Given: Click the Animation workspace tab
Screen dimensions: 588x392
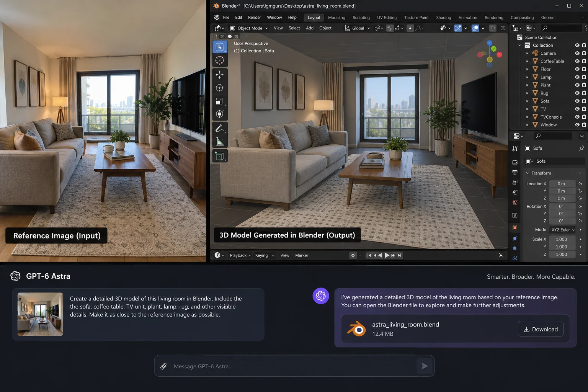Looking at the screenshot, I should (468, 18).
